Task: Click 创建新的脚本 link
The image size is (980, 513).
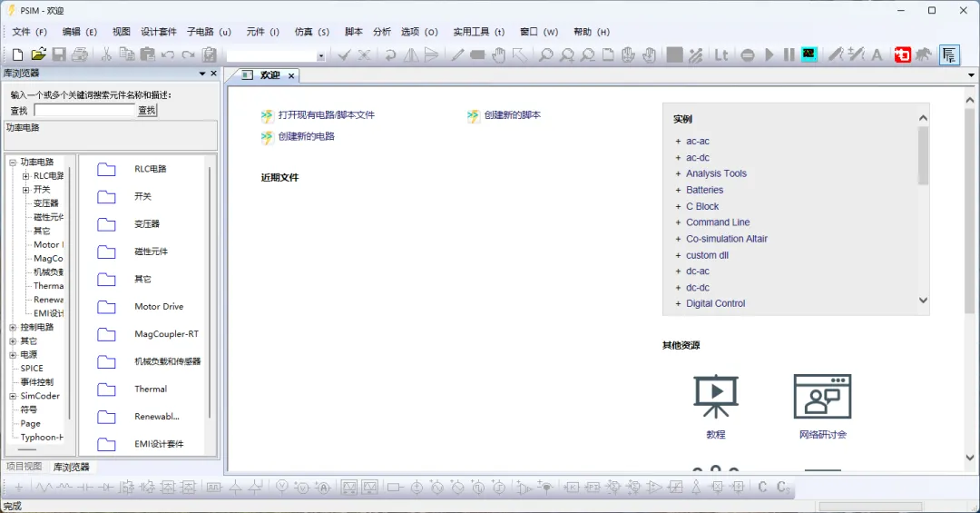Action: click(512, 115)
